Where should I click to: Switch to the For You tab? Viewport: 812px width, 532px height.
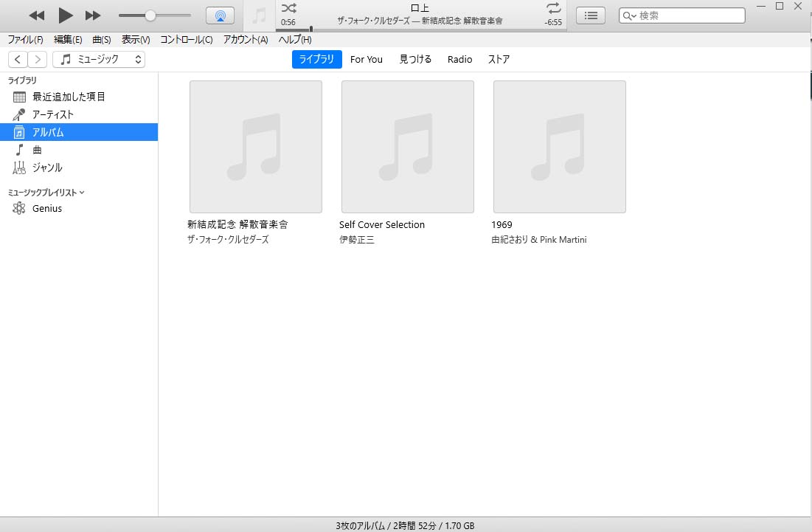[x=366, y=60]
